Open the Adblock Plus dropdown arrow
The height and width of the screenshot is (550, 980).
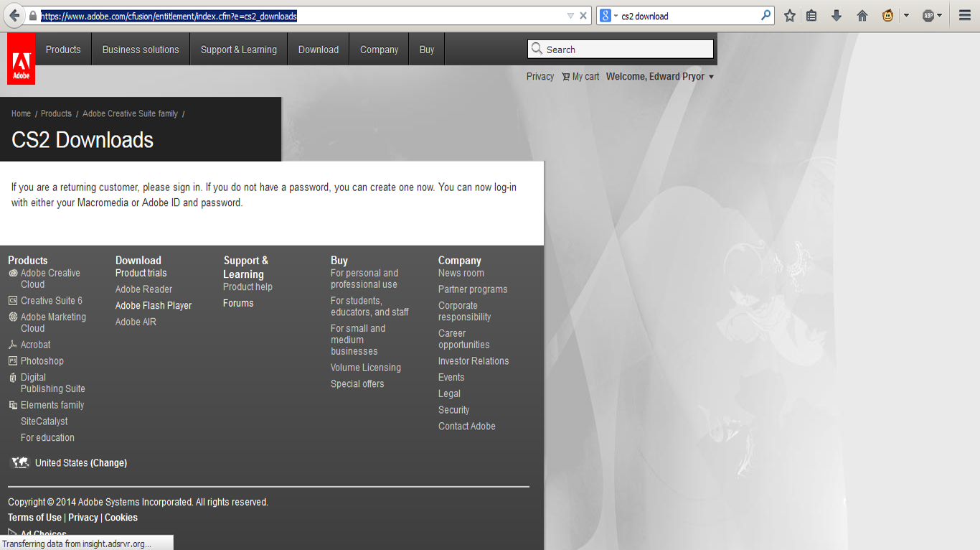(x=940, y=16)
